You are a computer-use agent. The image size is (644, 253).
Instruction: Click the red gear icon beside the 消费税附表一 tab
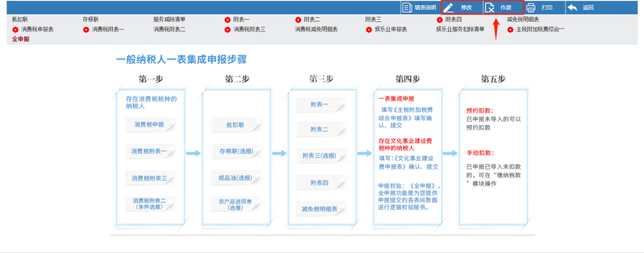[86, 30]
